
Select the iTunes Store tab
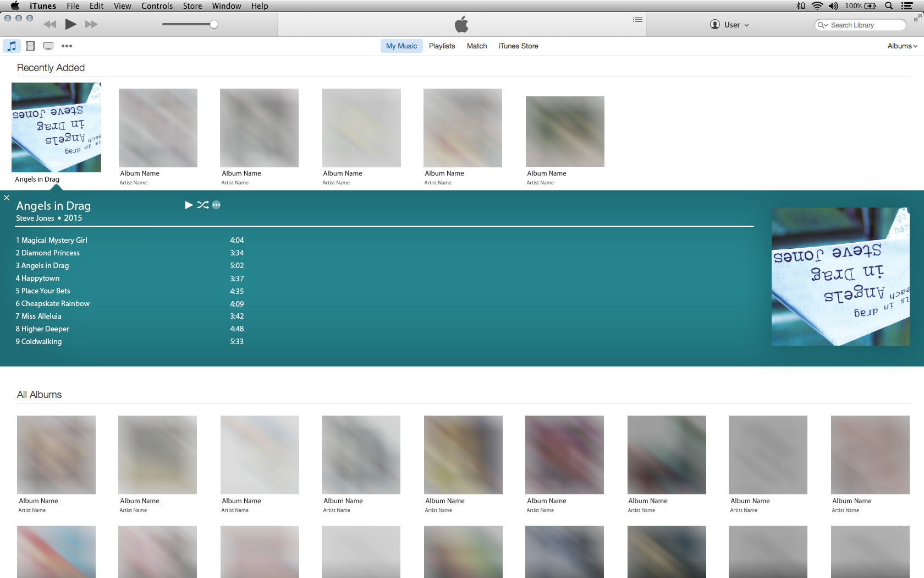click(x=518, y=46)
